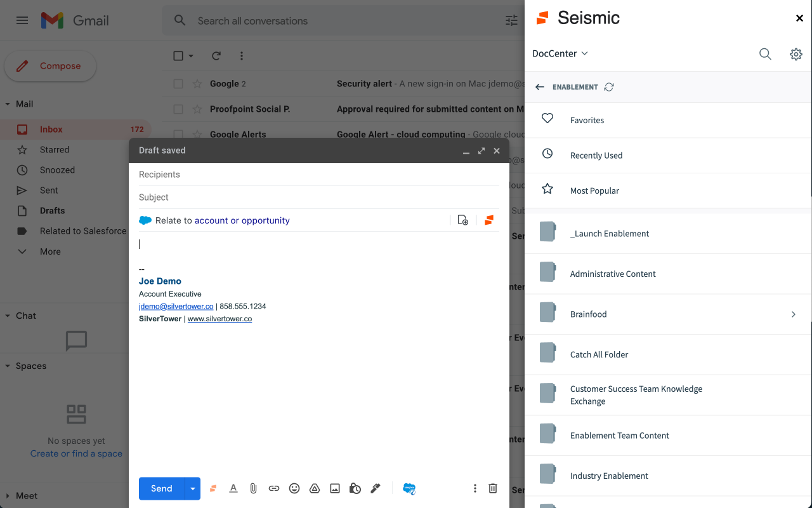This screenshot has width=812, height=508.
Task: Star the Google security alert email
Action: (196, 83)
